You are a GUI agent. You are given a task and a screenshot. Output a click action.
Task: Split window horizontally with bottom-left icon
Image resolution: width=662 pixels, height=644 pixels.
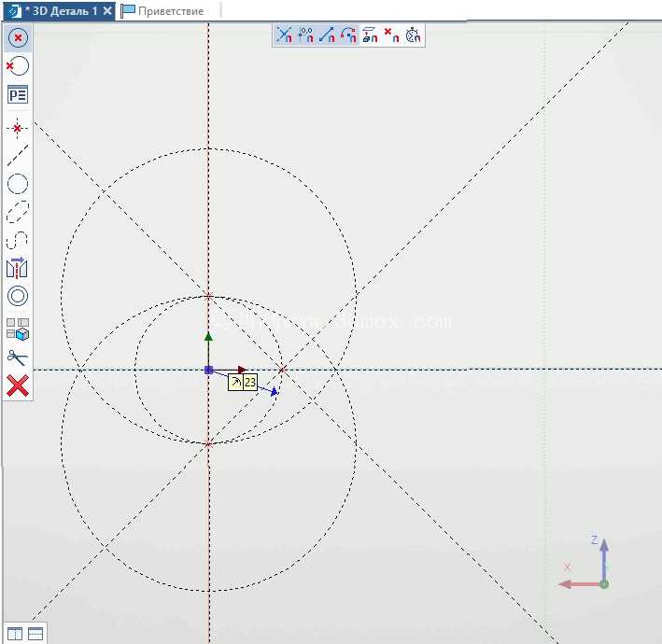click(35, 634)
